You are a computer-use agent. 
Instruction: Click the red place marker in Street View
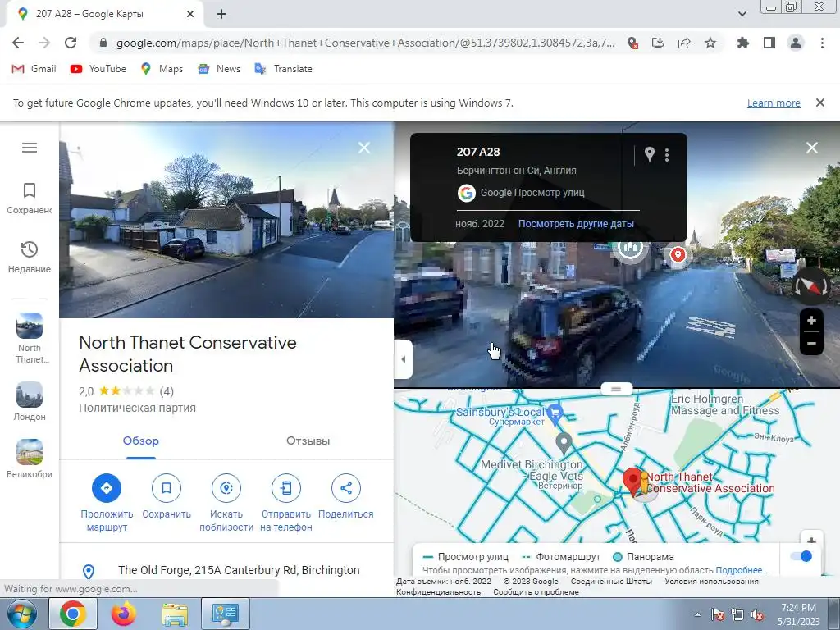[x=678, y=254]
